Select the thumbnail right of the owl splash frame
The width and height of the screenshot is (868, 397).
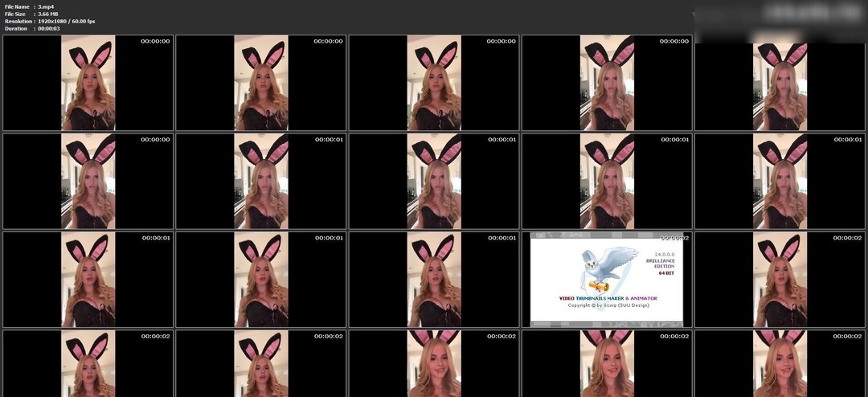[780, 280]
